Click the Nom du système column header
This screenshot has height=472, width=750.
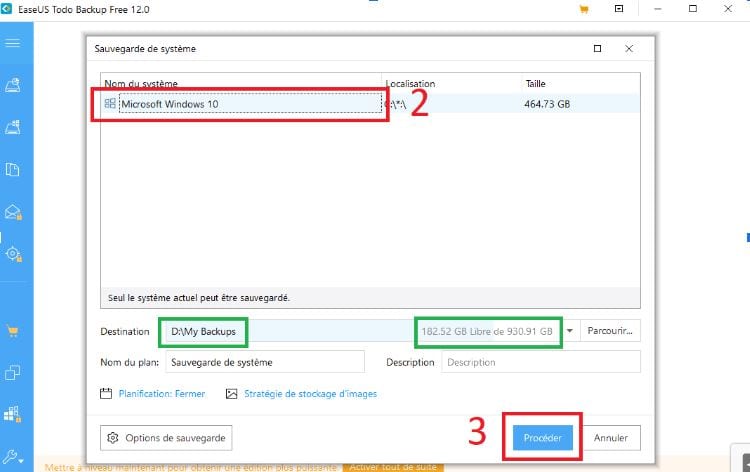coord(141,84)
